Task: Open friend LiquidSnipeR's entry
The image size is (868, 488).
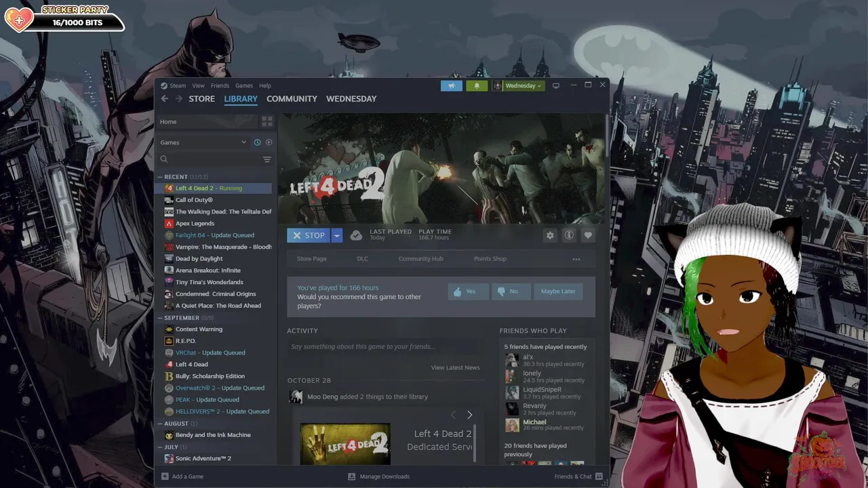Action: 546,393
